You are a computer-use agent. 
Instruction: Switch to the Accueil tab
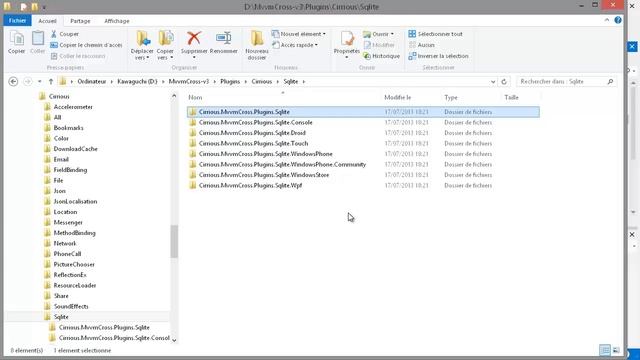coord(47,21)
